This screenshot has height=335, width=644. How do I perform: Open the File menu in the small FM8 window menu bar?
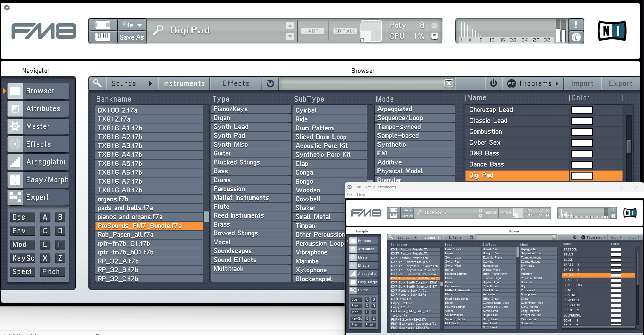pyautogui.click(x=350, y=195)
